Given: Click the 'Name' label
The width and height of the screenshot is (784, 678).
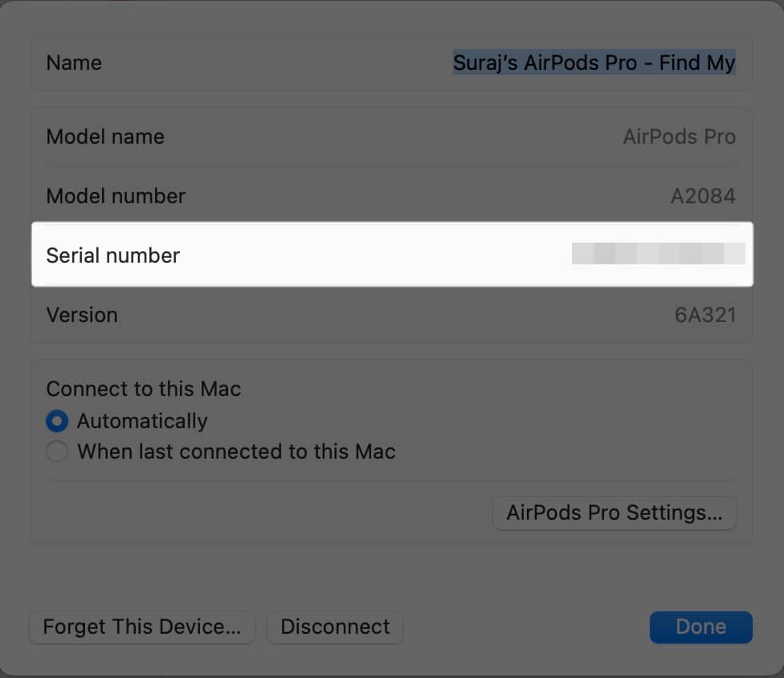Looking at the screenshot, I should click(x=74, y=63).
